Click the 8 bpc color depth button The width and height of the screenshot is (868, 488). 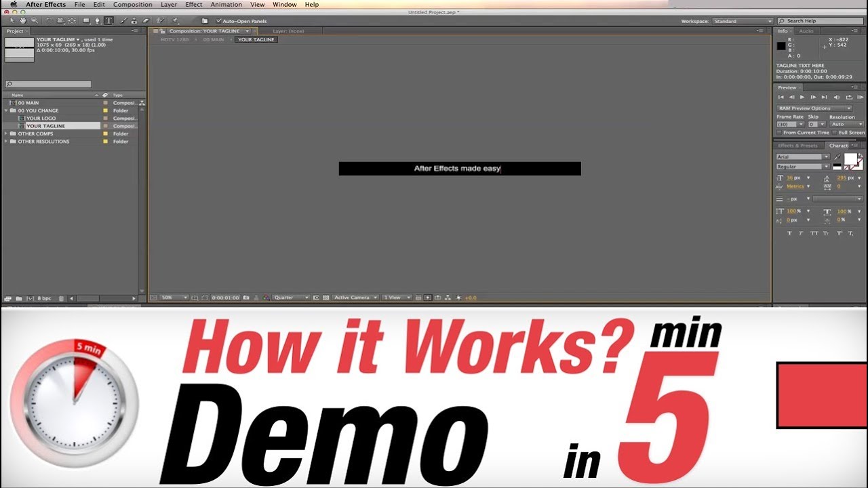click(44, 298)
